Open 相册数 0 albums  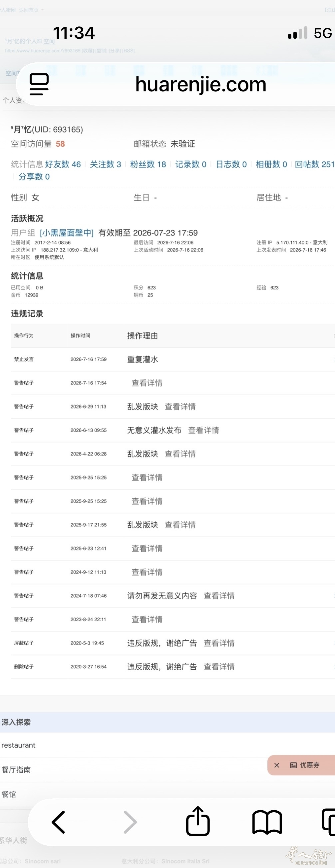(x=271, y=164)
